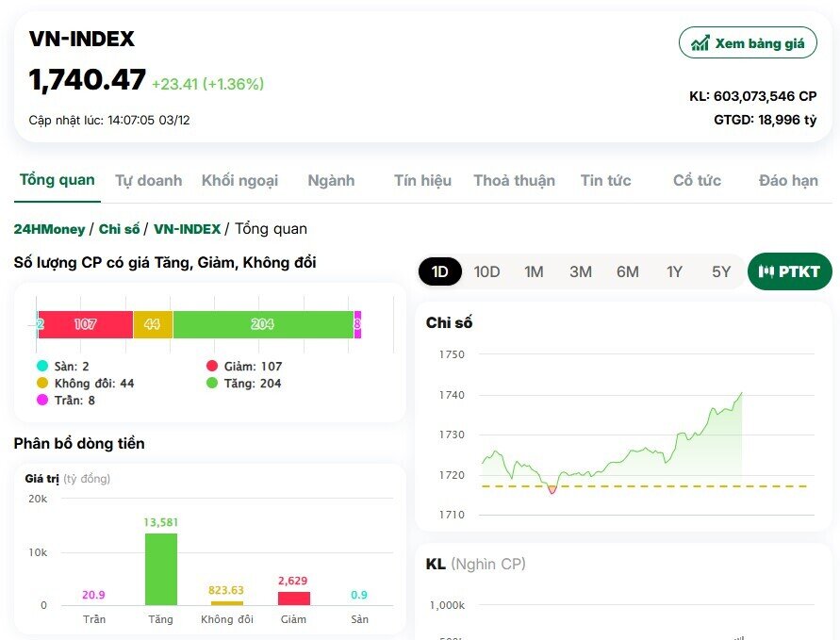
Task: Click the magenta Trần legend dot
Action: 41,400
